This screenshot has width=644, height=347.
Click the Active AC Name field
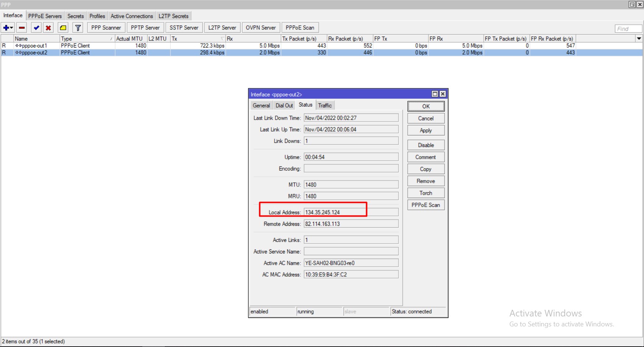(x=351, y=263)
